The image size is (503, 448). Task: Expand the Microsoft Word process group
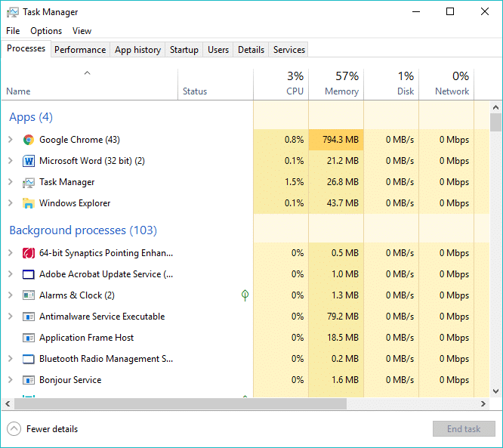tap(11, 161)
